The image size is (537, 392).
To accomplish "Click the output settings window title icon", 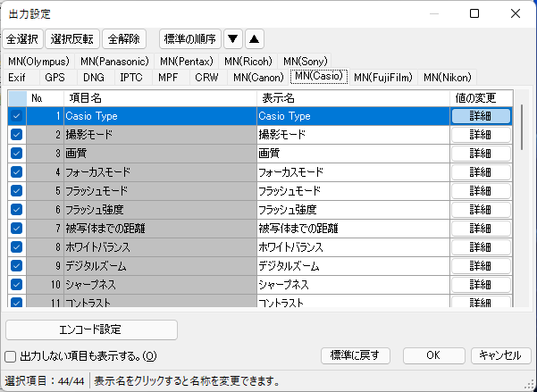I will coord(12,13).
